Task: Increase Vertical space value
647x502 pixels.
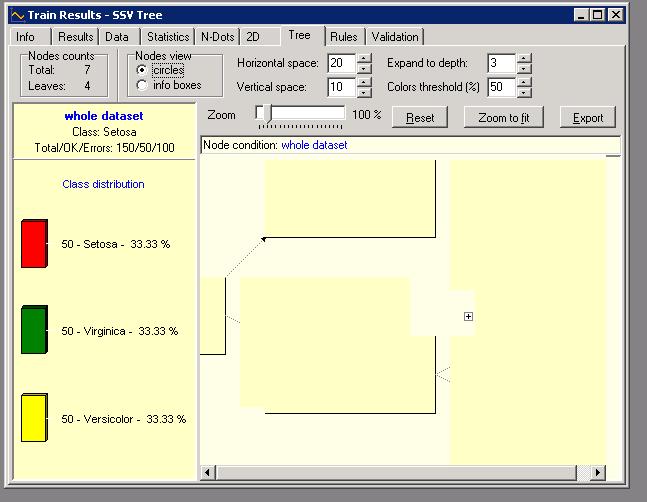Action: 364,82
